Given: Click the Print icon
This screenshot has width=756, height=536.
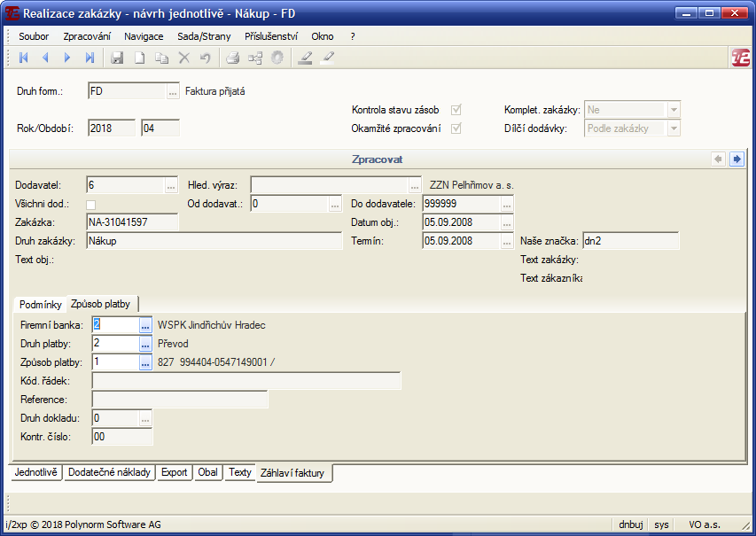Looking at the screenshot, I should click(x=233, y=58).
